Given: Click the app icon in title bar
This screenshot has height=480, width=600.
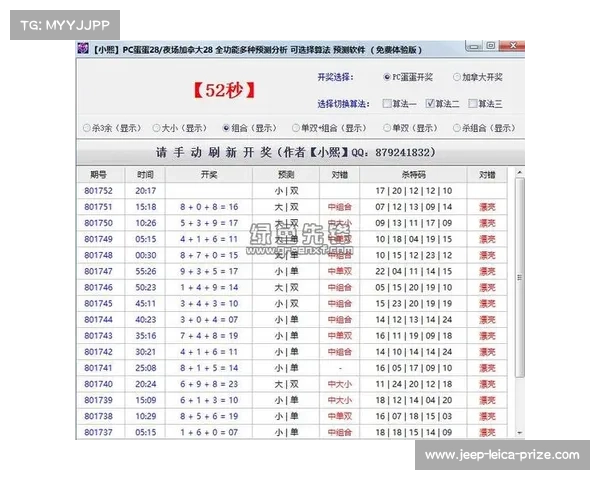Looking at the screenshot, I should coord(83,49).
